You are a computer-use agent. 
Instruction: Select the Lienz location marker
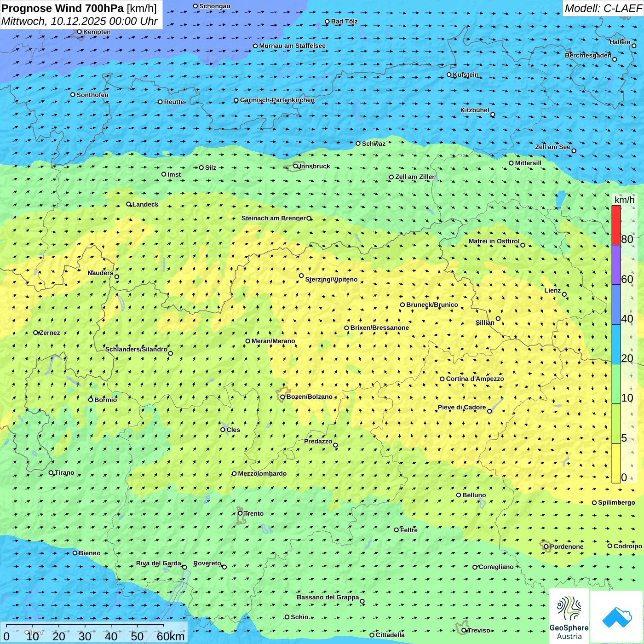564,294
